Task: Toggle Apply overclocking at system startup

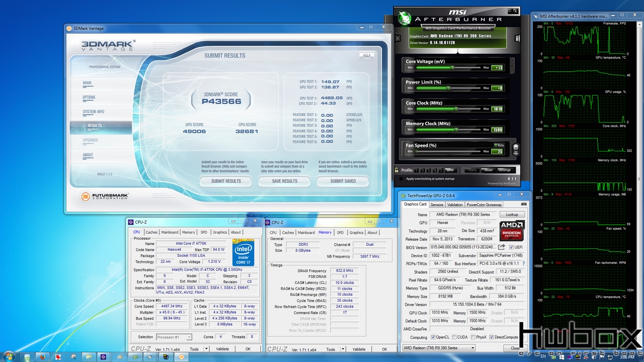Action: [401, 178]
